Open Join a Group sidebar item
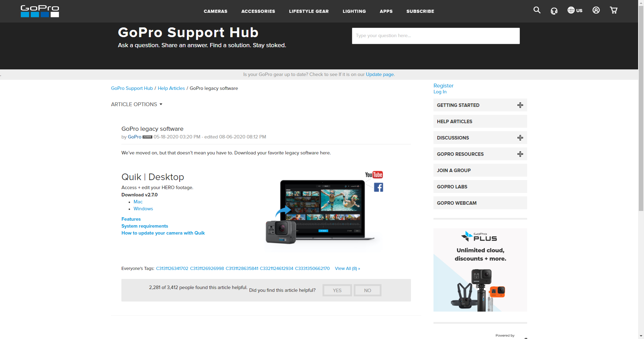 coord(480,170)
